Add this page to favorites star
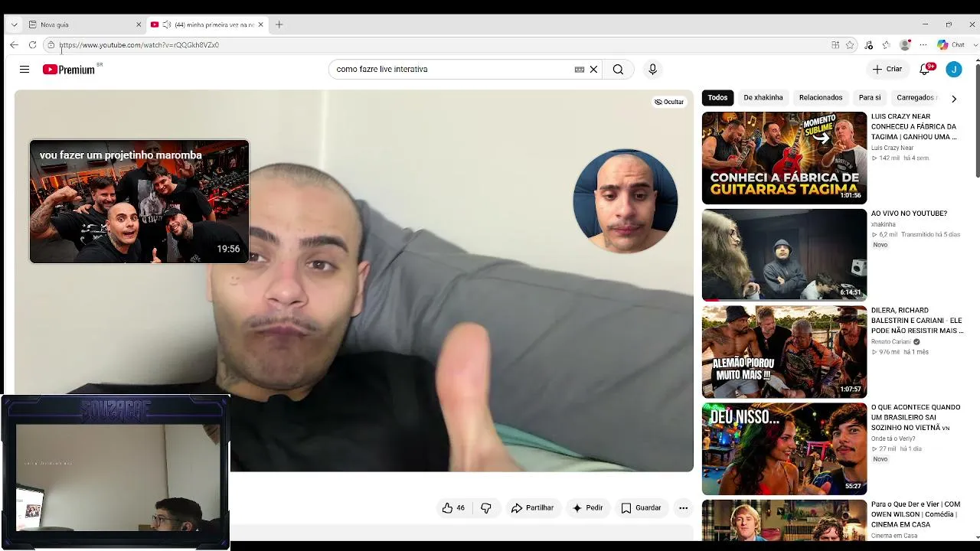Image resolution: width=980 pixels, height=551 pixels. tap(850, 45)
